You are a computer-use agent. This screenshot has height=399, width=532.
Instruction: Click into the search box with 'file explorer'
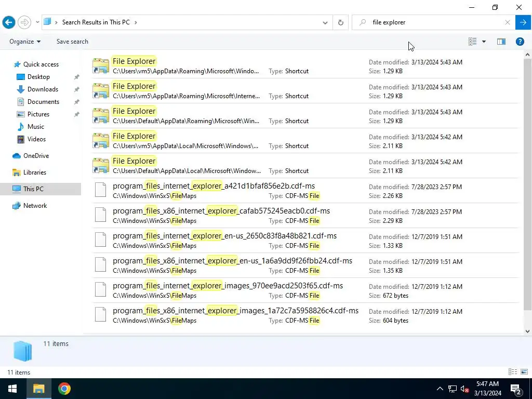pyautogui.click(x=434, y=22)
